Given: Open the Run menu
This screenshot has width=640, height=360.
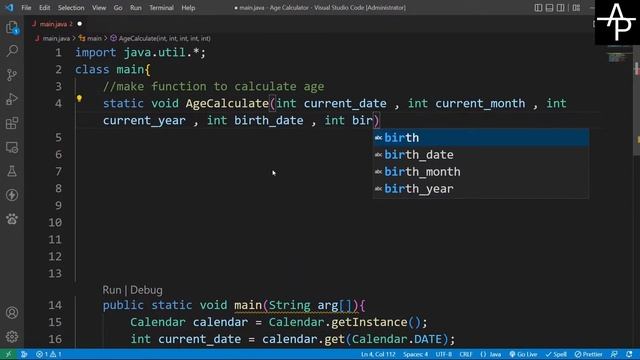Looking at the screenshot, I should click(x=136, y=8).
